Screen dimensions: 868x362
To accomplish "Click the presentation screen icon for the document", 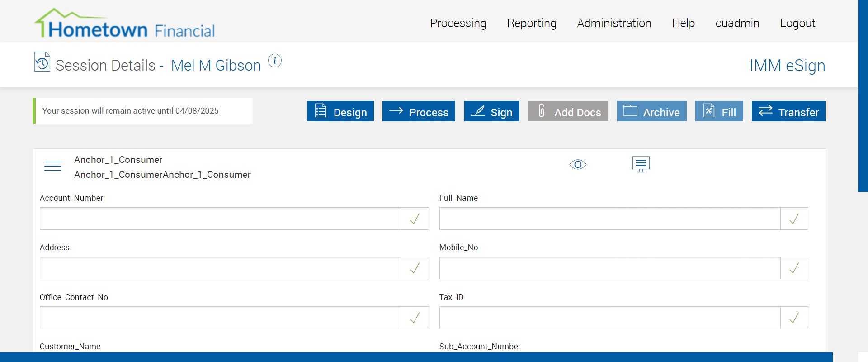I will pyautogui.click(x=641, y=164).
